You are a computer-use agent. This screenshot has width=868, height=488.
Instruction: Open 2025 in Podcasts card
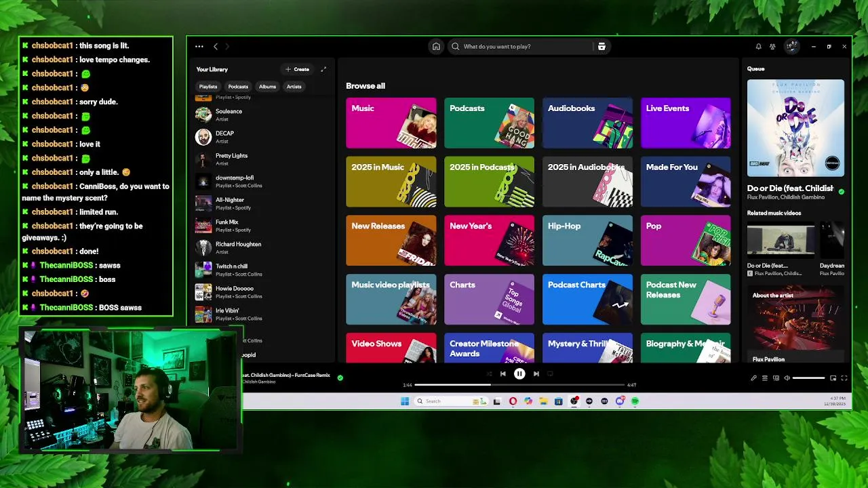tap(489, 182)
